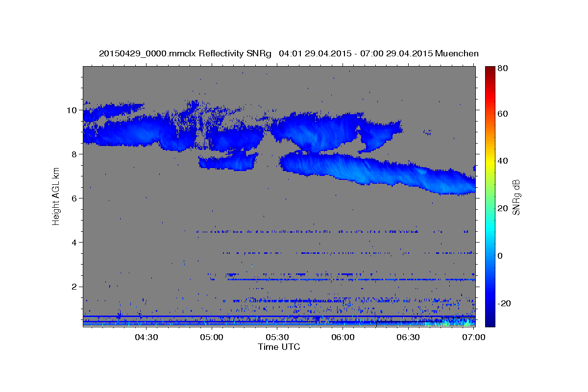
Task: Click the 05:00 time tick label
Action: (212, 337)
